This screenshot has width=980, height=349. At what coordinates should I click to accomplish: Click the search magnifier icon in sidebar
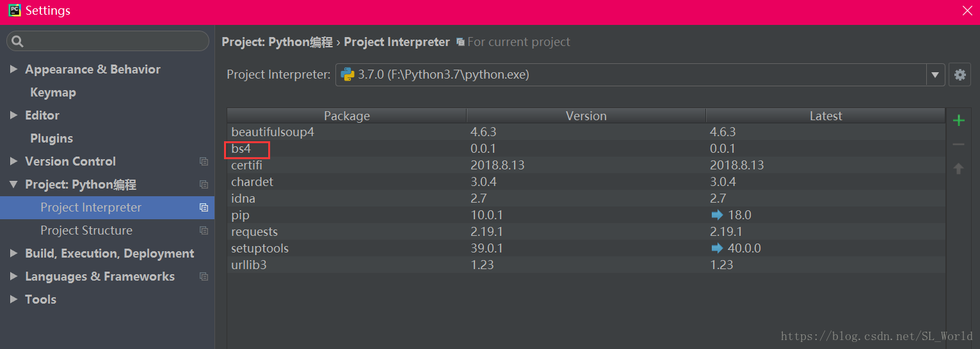coord(17,42)
